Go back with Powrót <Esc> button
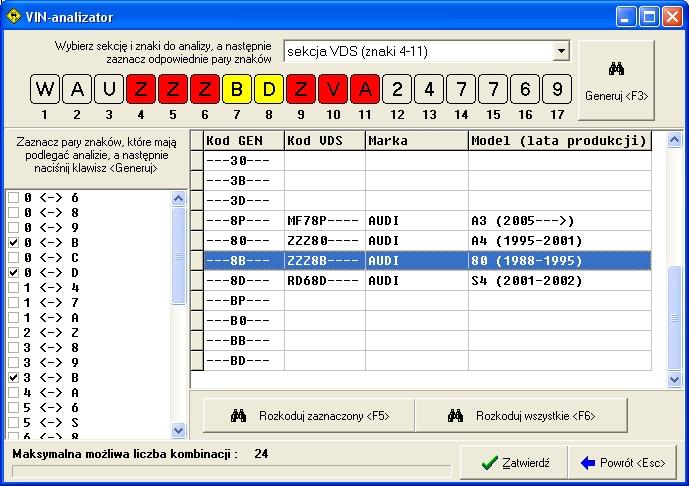Screen dimensions: 689x486 [622, 463]
